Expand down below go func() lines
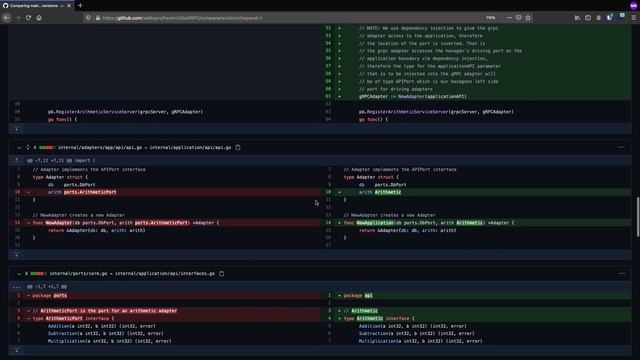The image size is (640, 360). click(17, 129)
